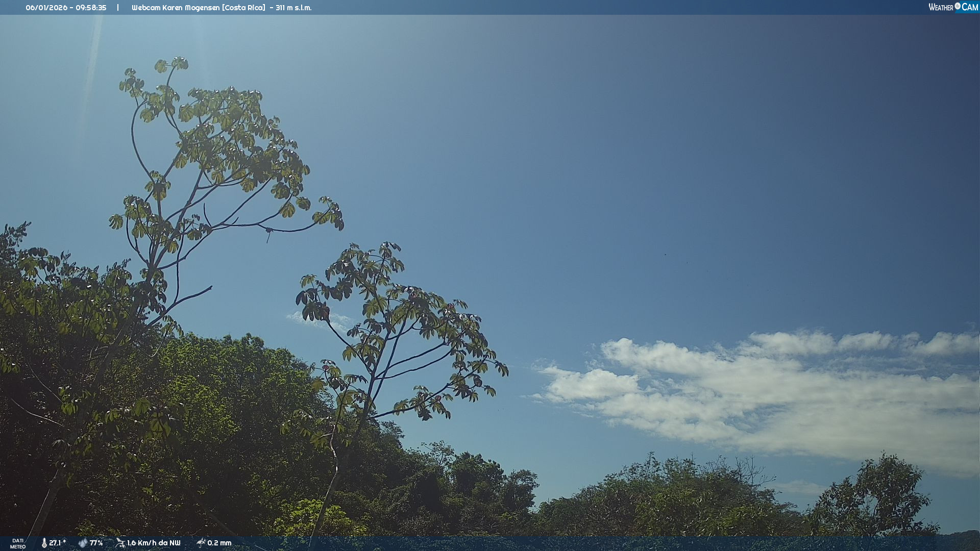Click the thermometer temperature icon

[44, 543]
